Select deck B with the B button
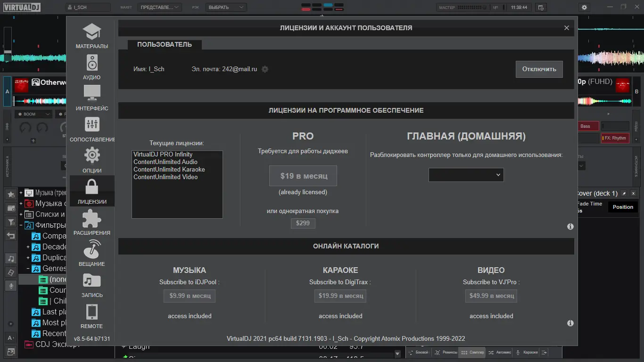This screenshot has height=362, width=644. tap(637, 91)
